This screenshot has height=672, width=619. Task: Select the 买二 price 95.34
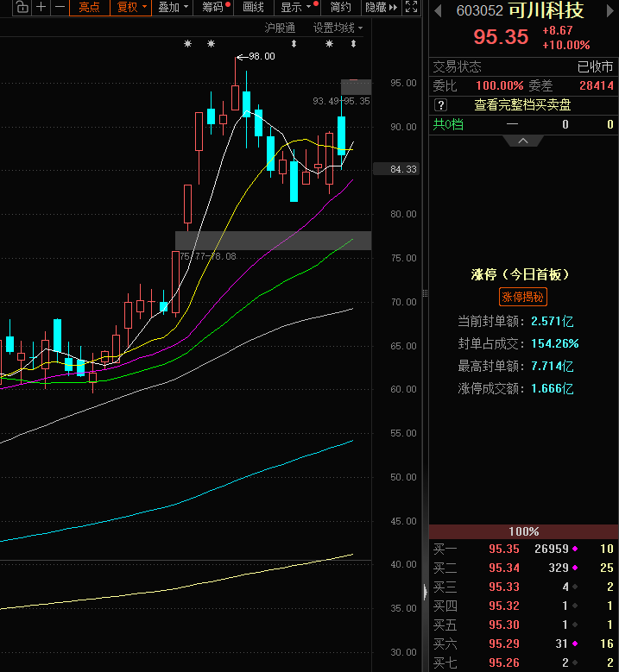pyautogui.click(x=504, y=568)
